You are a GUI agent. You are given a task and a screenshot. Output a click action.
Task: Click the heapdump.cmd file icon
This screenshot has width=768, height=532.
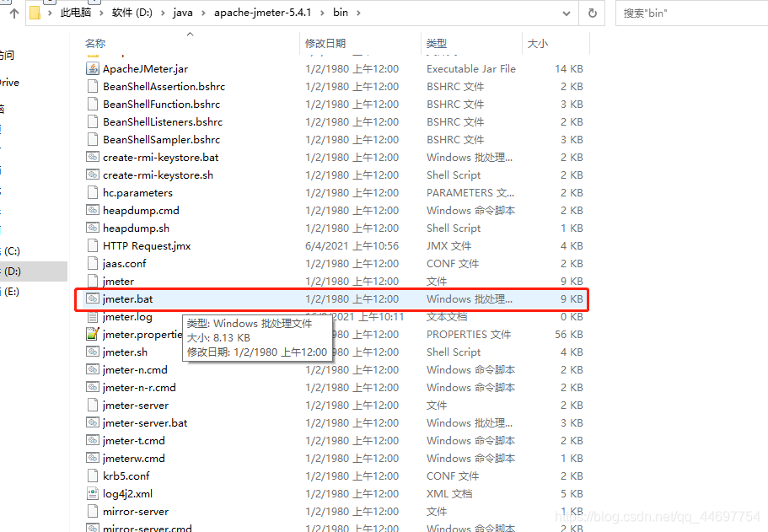(93, 210)
